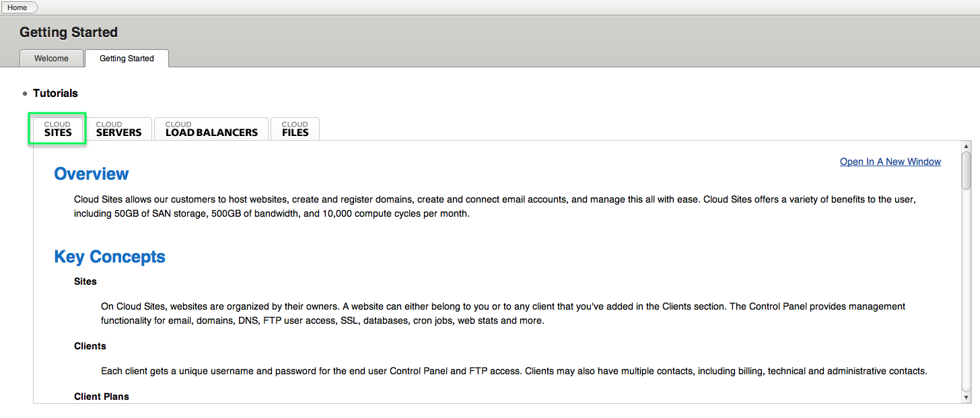Click the Key Concepts heading
Image resolution: width=980 pixels, height=418 pixels.
click(x=110, y=257)
